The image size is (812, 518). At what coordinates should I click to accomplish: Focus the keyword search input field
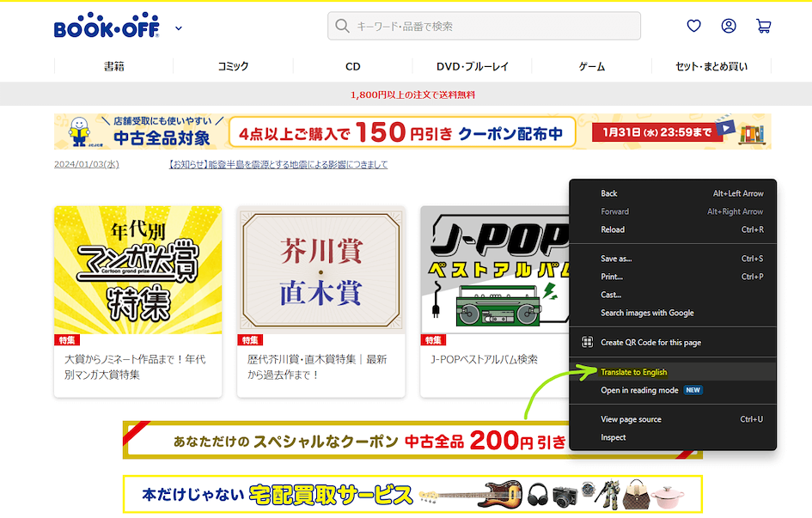click(484, 26)
